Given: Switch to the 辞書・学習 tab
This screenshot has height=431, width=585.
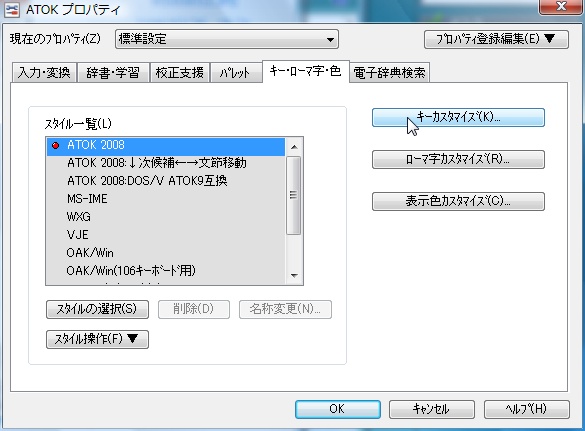Looking at the screenshot, I should (113, 72).
